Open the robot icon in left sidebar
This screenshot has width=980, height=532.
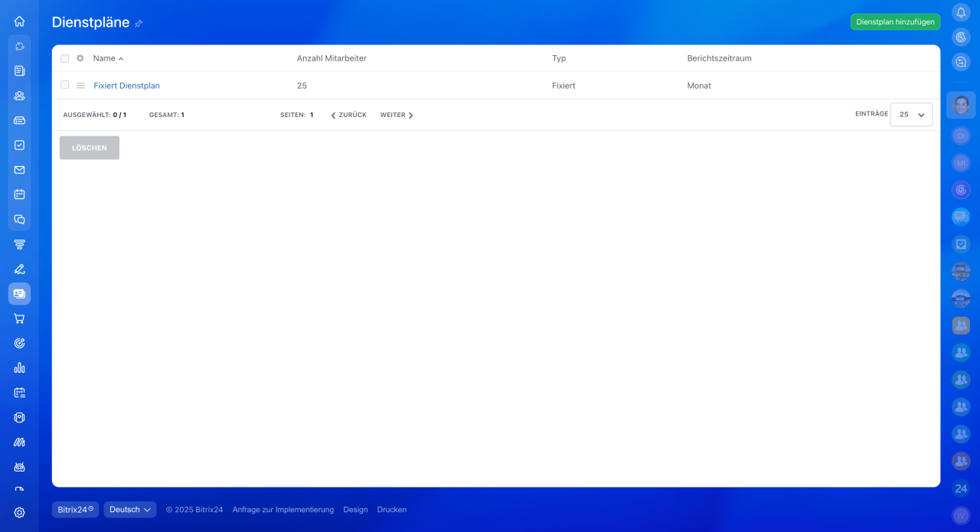[19, 467]
